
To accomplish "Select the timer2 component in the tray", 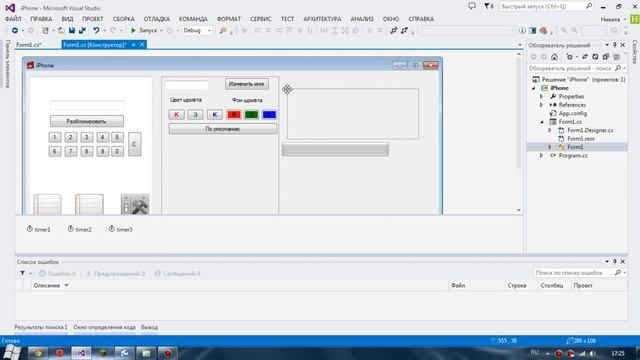I will click(x=80, y=229).
